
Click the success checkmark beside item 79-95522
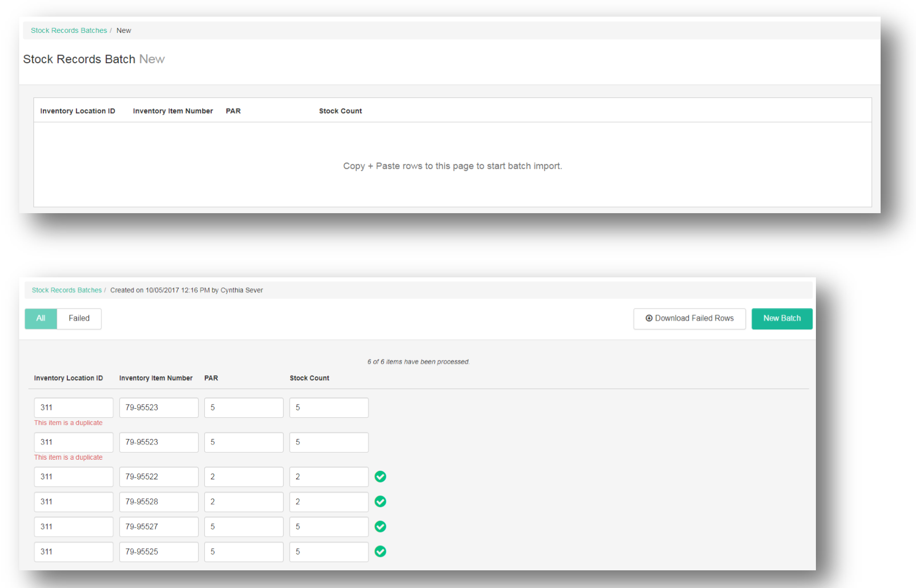click(380, 476)
